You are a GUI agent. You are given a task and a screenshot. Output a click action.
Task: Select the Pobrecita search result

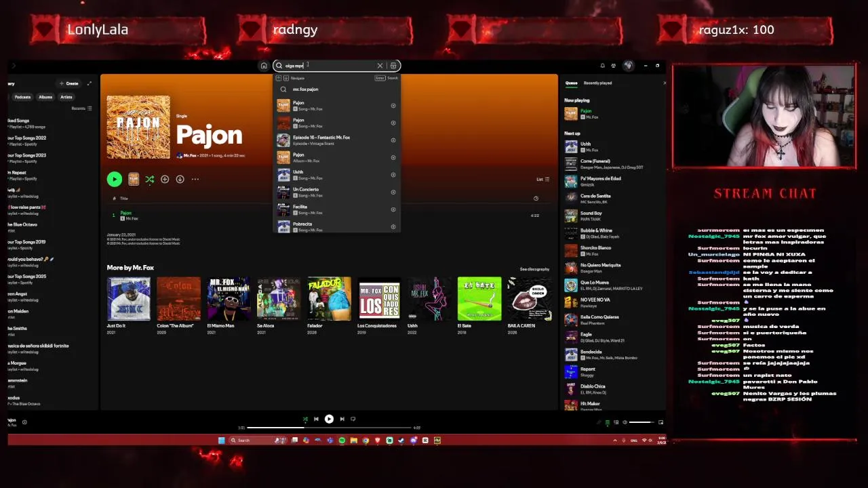click(337, 226)
